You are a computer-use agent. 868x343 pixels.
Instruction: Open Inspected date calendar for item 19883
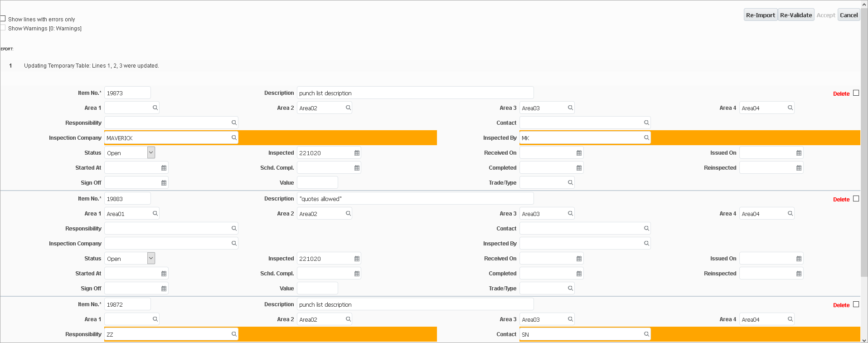point(357,259)
